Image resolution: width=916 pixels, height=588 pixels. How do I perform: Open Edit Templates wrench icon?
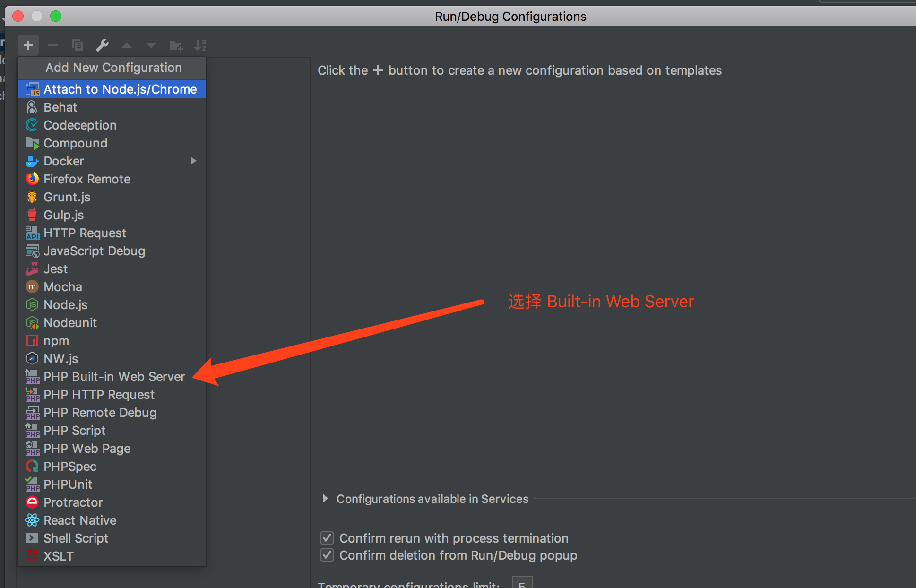(102, 45)
